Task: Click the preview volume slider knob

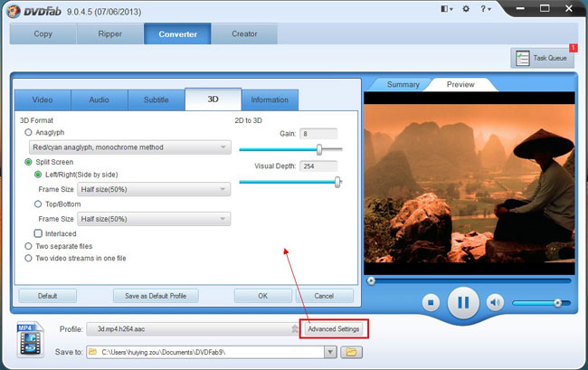Action: point(557,303)
